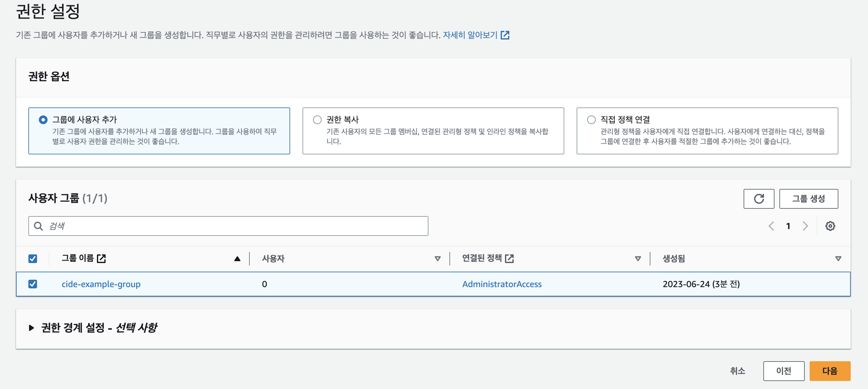Toggle 그룹 이름 ascending sort arrow

237,258
